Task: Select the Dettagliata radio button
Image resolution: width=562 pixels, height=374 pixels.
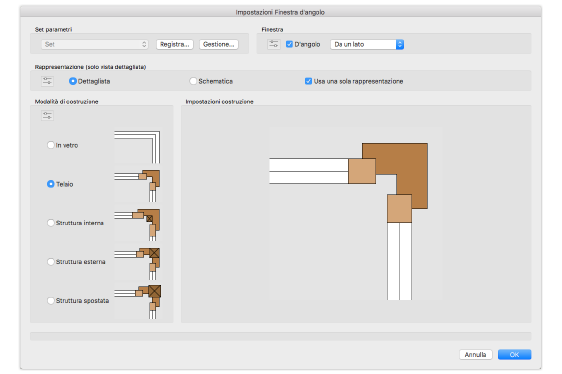Action: 72,81
